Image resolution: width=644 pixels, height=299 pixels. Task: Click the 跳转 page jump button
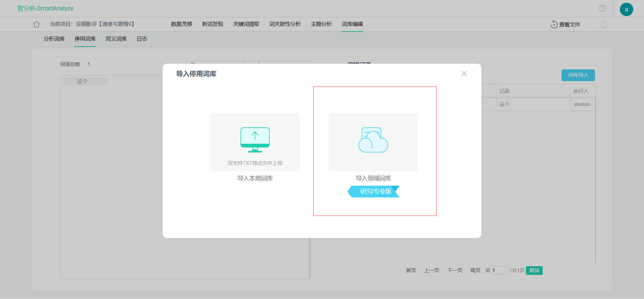pos(534,271)
